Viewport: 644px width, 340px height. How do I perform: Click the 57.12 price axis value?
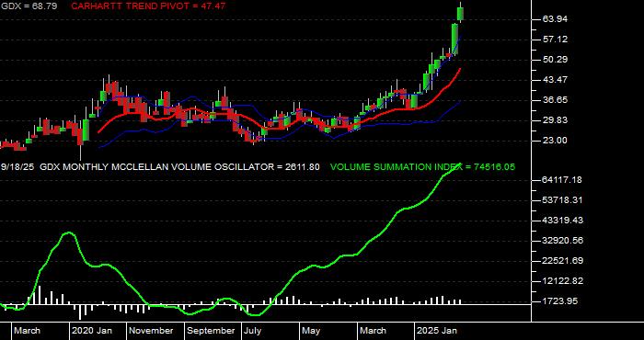pyautogui.click(x=555, y=40)
